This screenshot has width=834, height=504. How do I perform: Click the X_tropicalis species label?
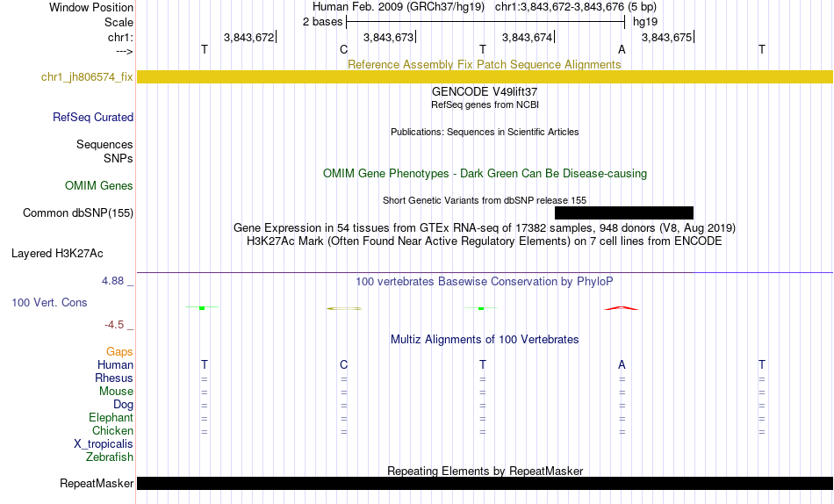104,444
